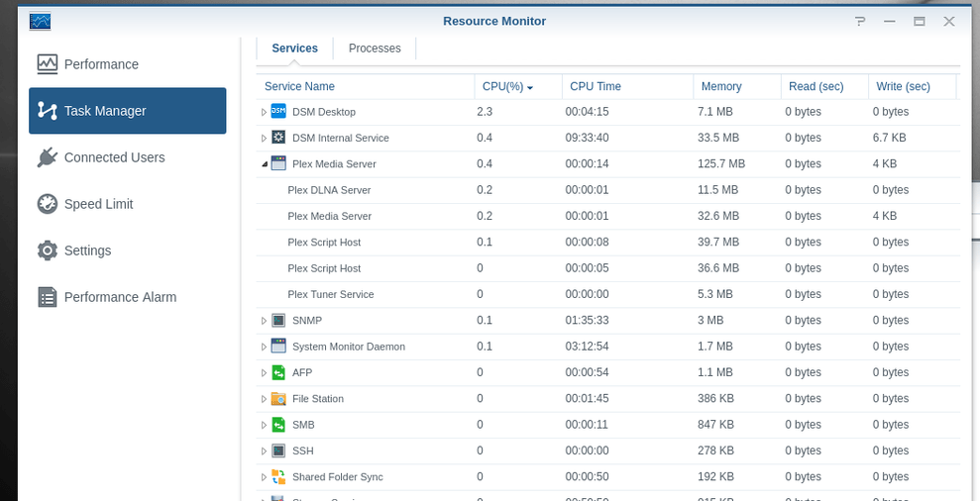Viewport: 980px width, 501px height.
Task: Click the File Station folder icon
Action: point(278,399)
